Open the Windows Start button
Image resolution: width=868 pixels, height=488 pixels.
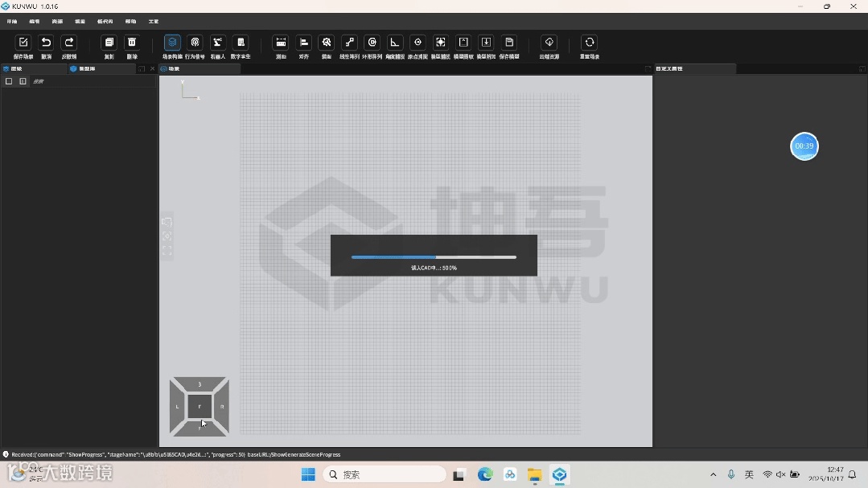click(x=308, y=474)
